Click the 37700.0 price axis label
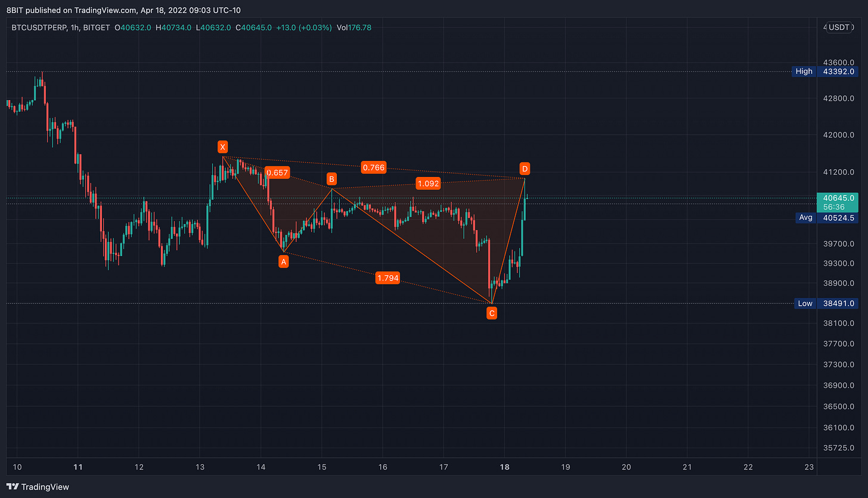Image resolution: width=868 pixels, height=498 pixels. (839, 344)
